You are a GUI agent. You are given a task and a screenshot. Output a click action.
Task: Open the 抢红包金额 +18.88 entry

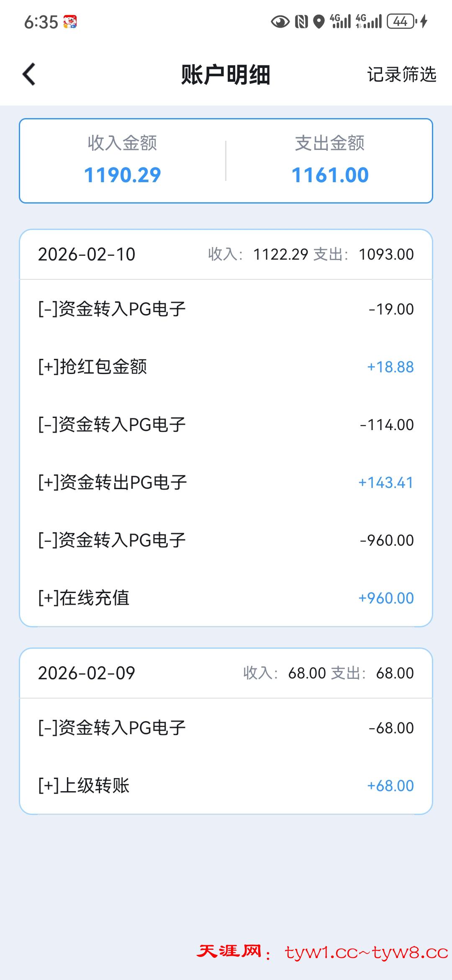226,367
